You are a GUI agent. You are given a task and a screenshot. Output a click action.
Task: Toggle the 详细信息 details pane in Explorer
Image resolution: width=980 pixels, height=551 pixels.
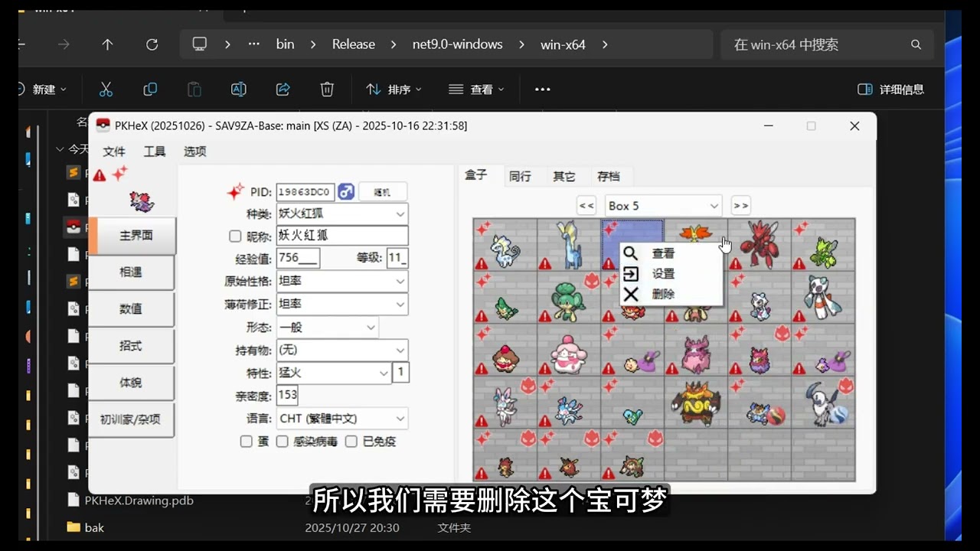point(891,90)
